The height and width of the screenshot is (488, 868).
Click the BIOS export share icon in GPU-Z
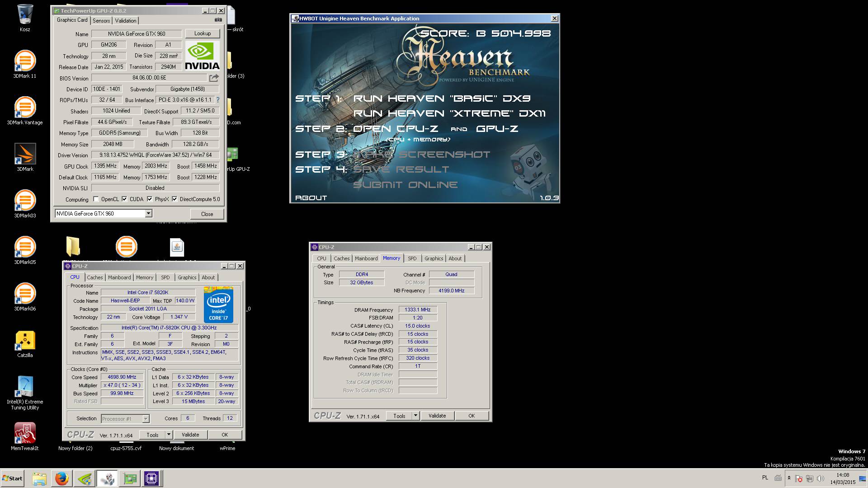[214, 78]
